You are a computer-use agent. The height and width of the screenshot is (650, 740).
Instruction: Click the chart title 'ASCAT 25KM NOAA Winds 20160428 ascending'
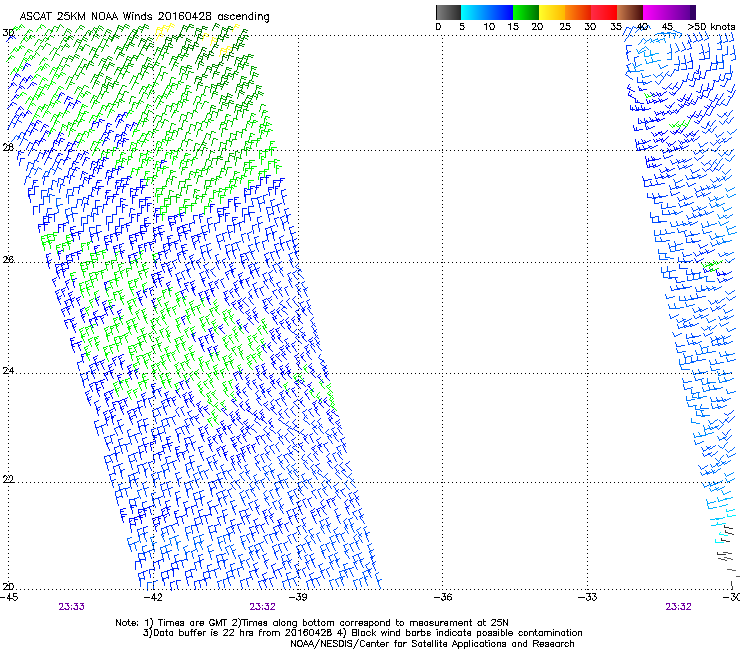144,17
